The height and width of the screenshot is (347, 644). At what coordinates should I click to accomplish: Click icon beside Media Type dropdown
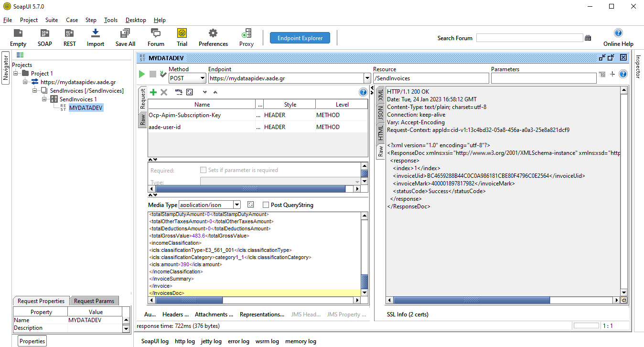250,205
